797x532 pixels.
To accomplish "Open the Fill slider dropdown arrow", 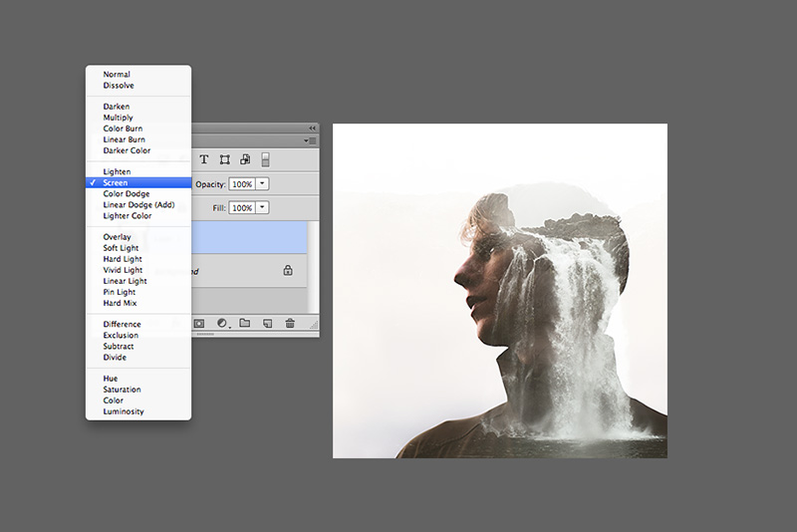I will (x=262, y=207).
